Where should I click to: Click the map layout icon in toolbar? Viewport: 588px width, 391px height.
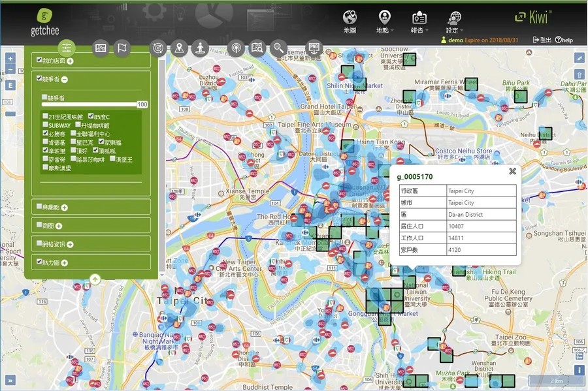[101, 48]
